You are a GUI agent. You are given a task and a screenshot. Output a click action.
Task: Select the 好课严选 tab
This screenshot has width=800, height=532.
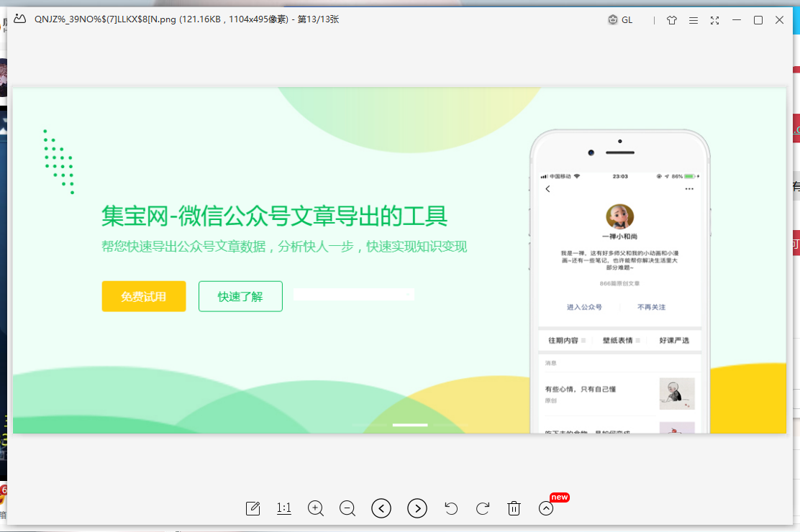[674, 340]
